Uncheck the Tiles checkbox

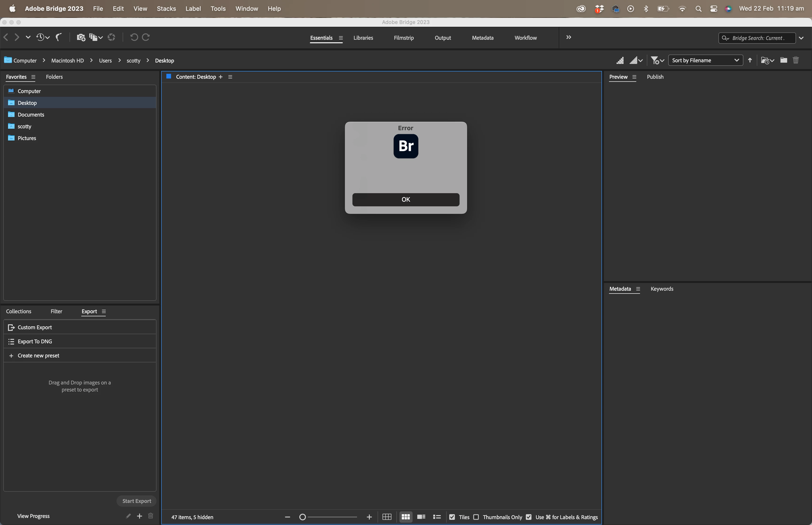pos(452,517)
